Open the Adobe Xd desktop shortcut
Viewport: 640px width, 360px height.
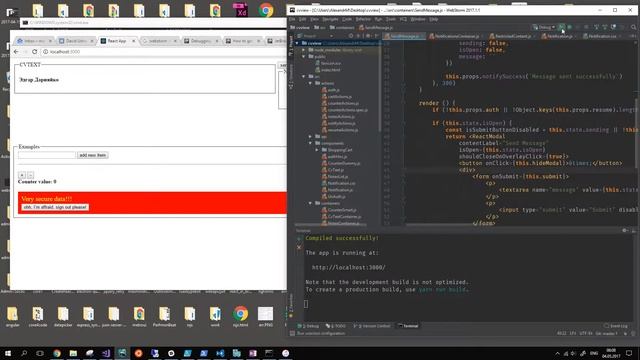[x=241, y=10]
